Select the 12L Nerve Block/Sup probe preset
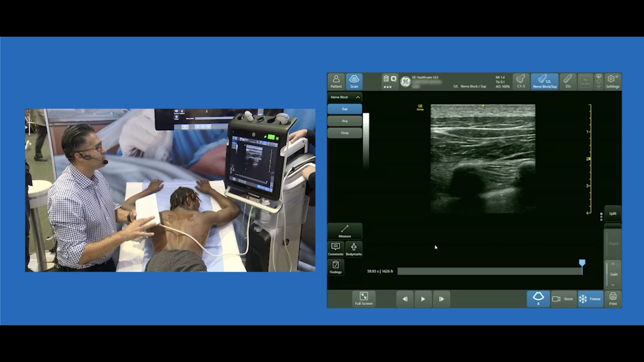The image size is (644, 362). click(545, 81)
